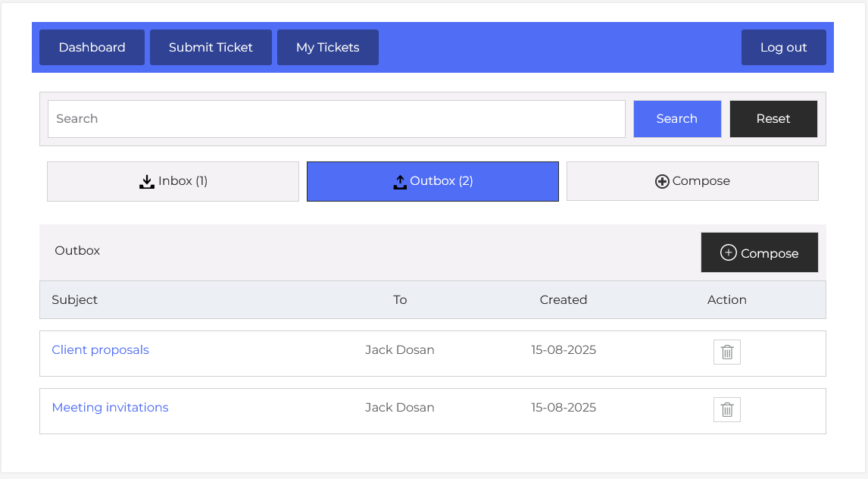Switch to the grey Compose tab
The image size is (868, 479).
point(692,181)
